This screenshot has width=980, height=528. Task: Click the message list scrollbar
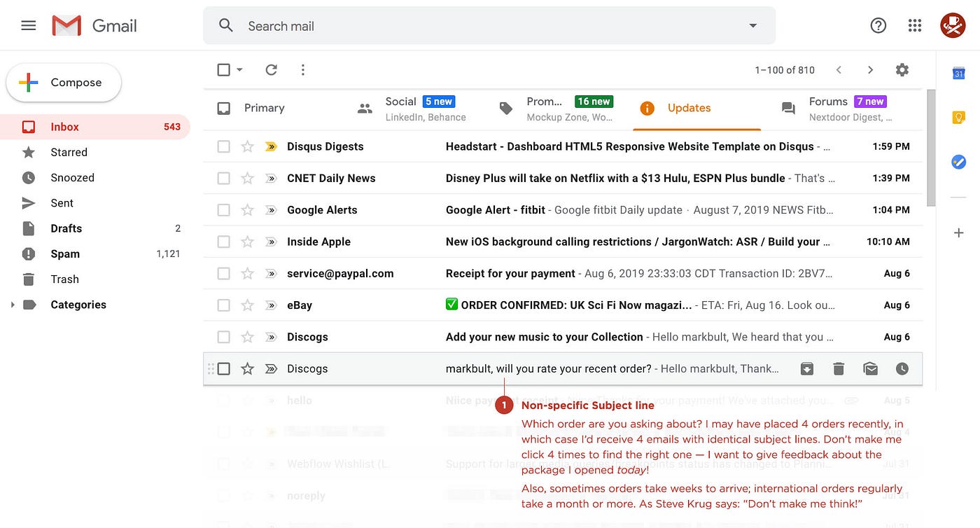click(930, 148)
